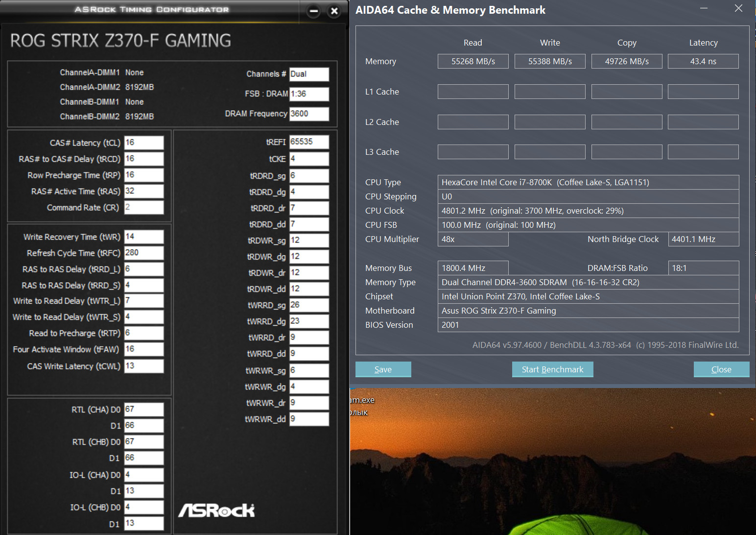Select the tWRRD_dr field
The image size is (756, 535).
tap(309, 338)
